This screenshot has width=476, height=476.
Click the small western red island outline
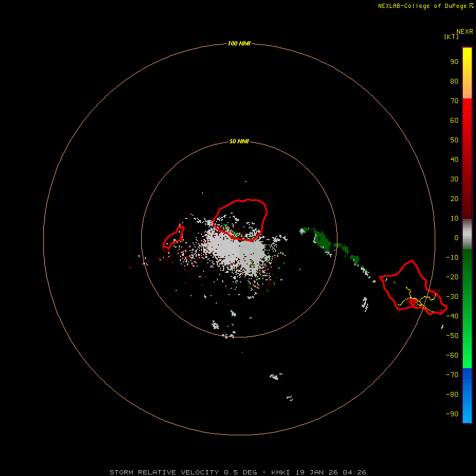[173, 239]
